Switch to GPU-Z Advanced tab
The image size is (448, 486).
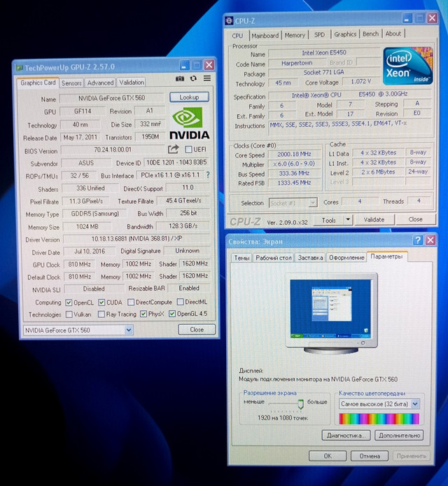(100, 83)
